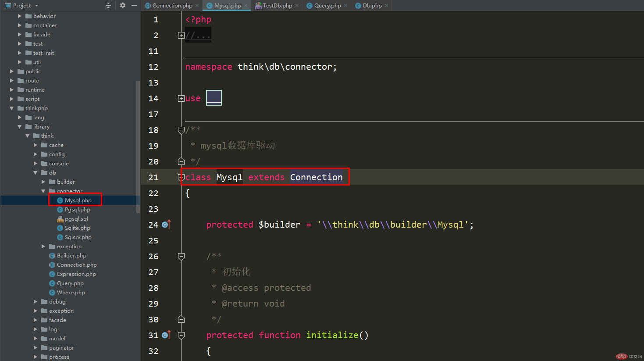
Task: Collapse the doc comment at line 18
Action: pos(181,130)
